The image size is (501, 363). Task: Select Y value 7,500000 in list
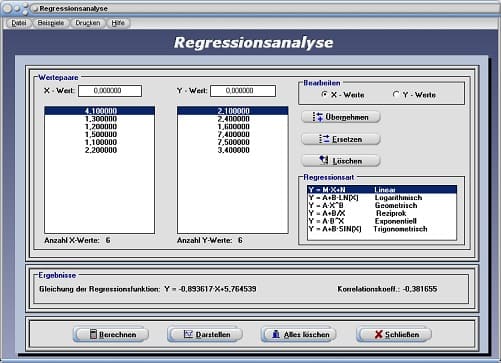tap(233, 142)
